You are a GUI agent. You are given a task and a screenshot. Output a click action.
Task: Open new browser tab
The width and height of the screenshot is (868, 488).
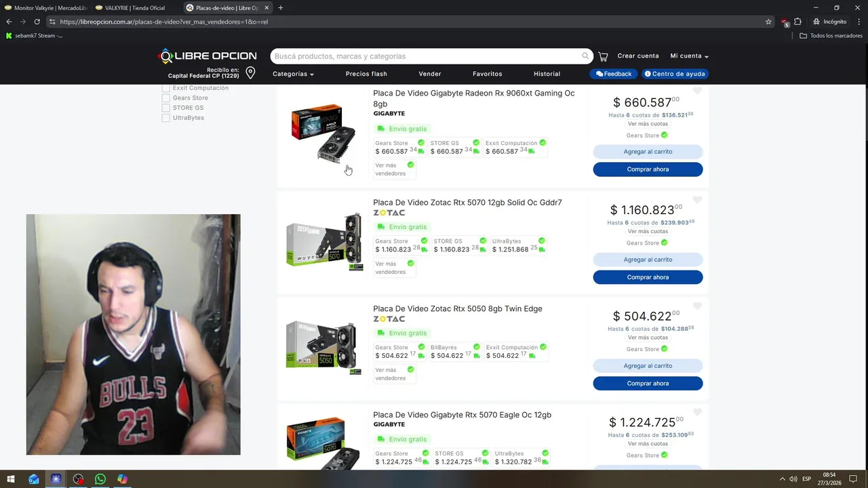pyautogui.click(x=281, y=8)
